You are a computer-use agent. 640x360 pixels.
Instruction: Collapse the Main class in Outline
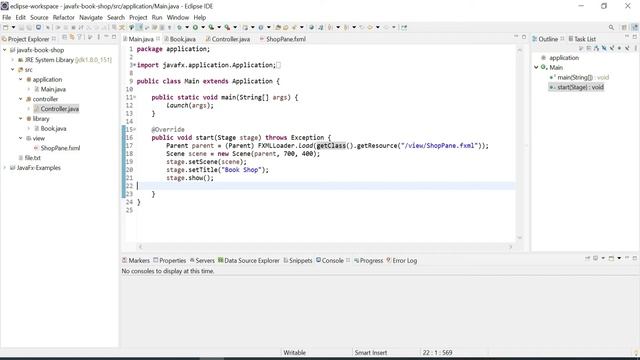[x=536, y=67]
